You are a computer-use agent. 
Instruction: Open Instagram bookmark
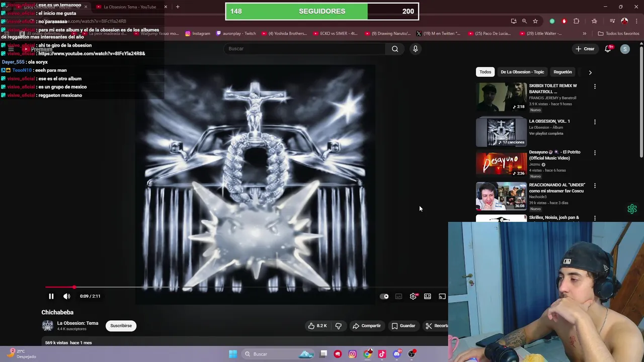tap(198, 34)
